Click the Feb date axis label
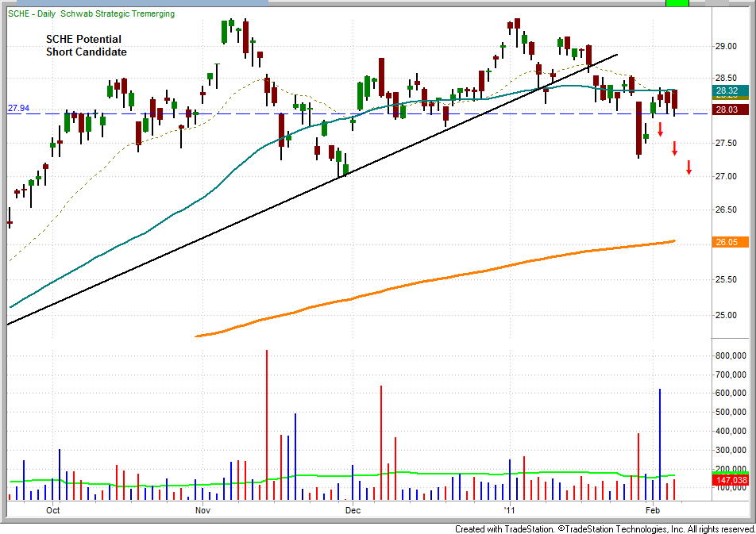The height and width of the screenshot is (534, 756). [x=652, y=510]
